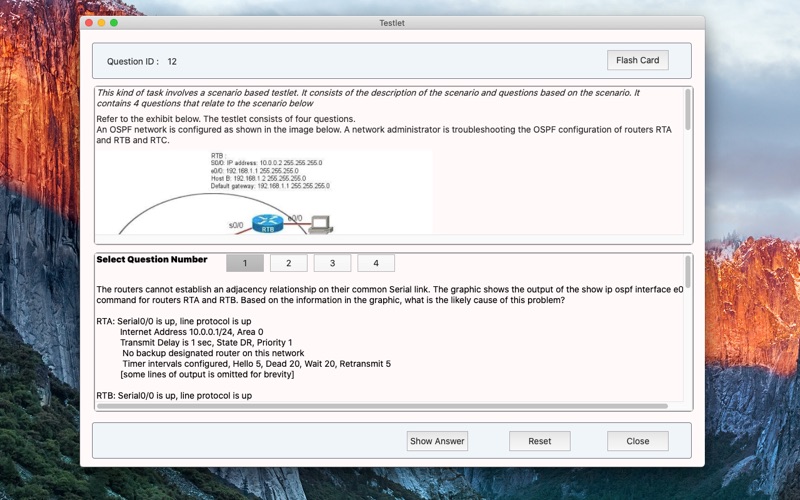Viewport: 800px width, 500px height.
Task: Switch to question number 3
Action: [x=332, y=263]
